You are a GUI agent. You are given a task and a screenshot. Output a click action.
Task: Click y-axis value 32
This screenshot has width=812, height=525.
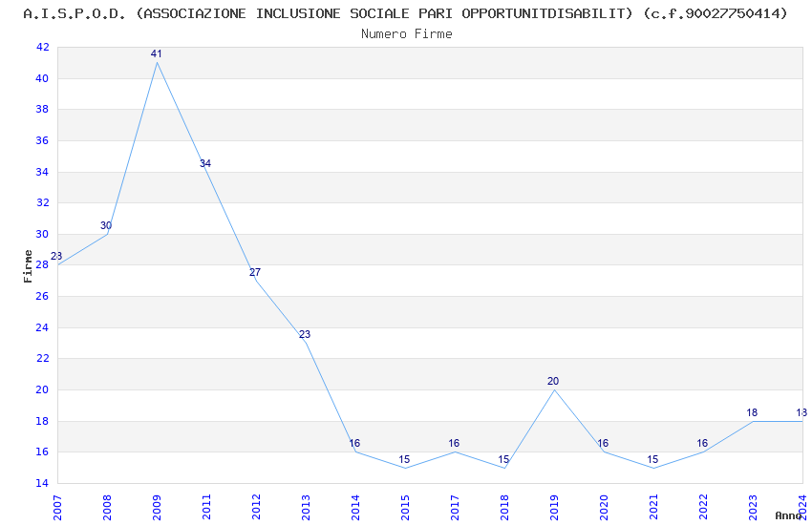(x=42, y=202)
